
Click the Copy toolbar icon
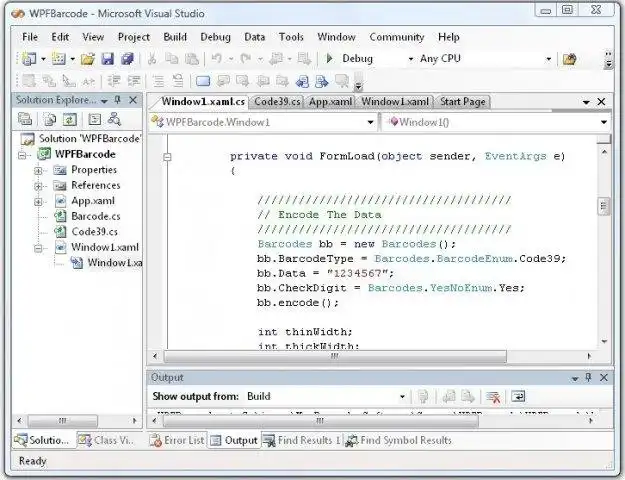172,59
